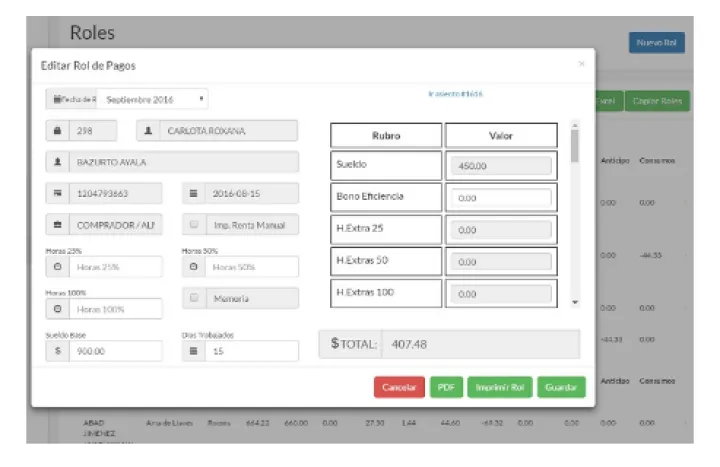The width and height of the screenshot is (720, 467).
Task: Click the Bono Eficiencia value field
Action: 502,198
